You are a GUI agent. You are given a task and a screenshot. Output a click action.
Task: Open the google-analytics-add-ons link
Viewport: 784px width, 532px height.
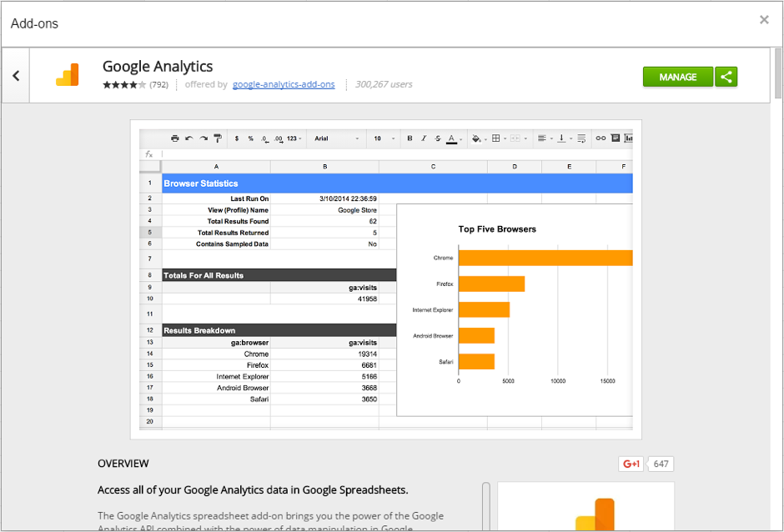pos(284,84)
